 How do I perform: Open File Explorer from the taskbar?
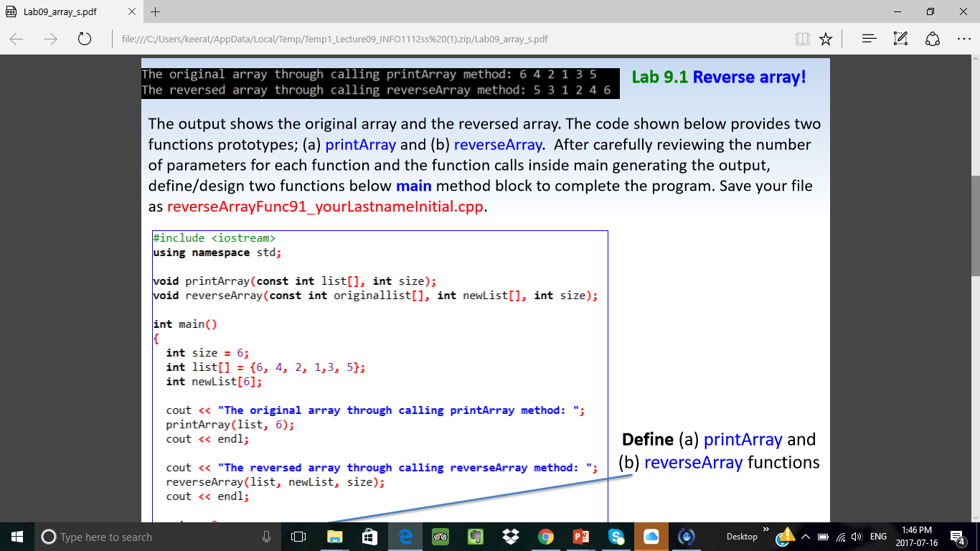335,537
